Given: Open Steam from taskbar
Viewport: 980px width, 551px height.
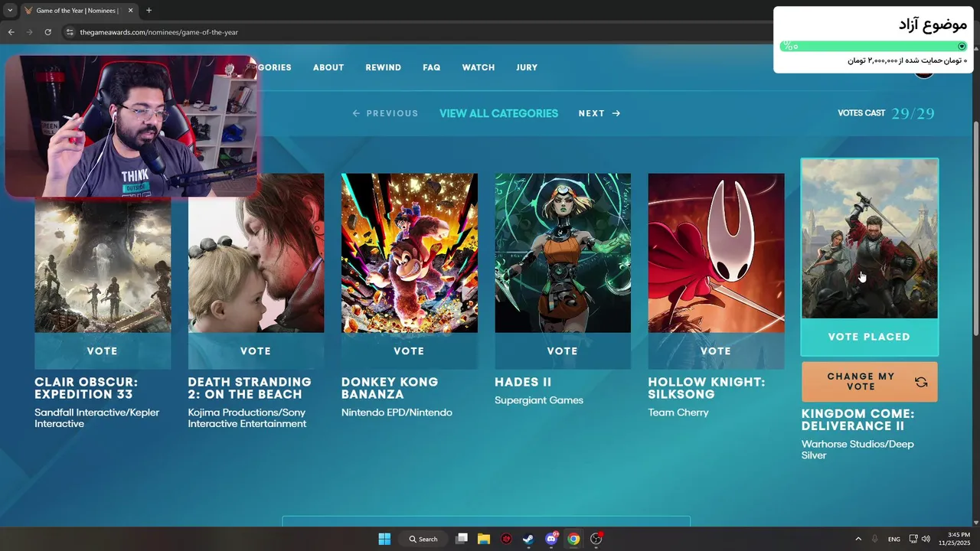Looking at the screenshot, I should click(528, 539).
